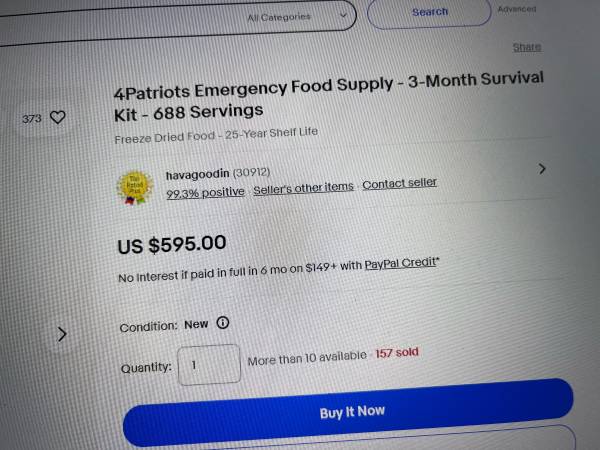View the 99.3% positive feedback
Screen dimensions: 600x450
(x=205, y=192)
